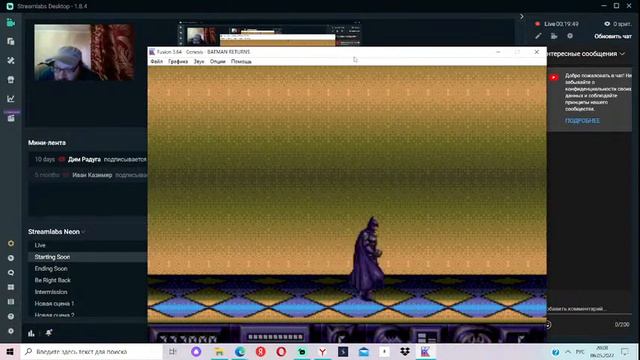
Task: Click the taskbar clock and date
Action: click(x=602, y=351)
